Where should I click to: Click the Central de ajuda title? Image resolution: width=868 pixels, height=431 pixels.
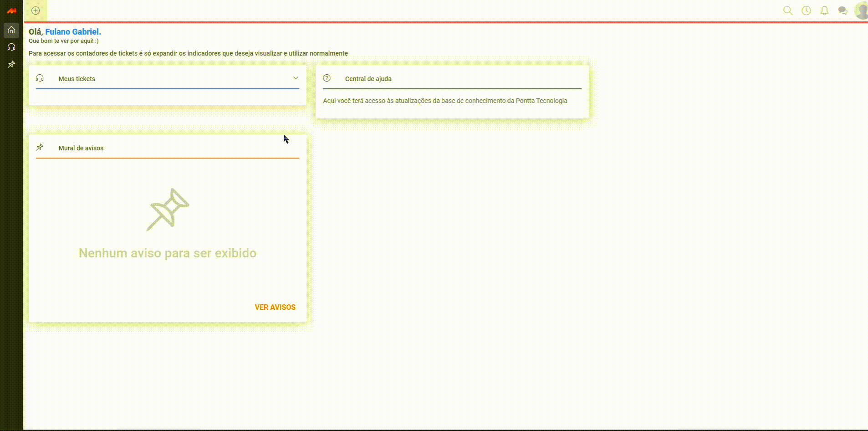(368, 79)
